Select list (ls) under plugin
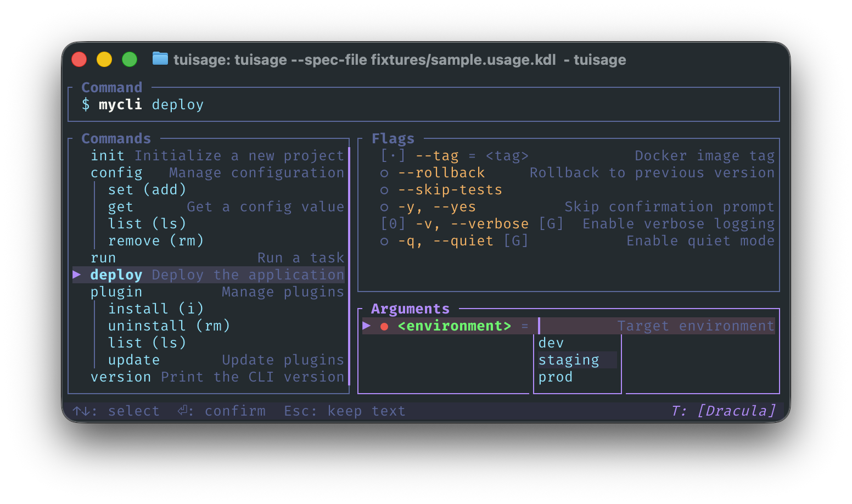This screenshot has height=504, width=852. 147,343
